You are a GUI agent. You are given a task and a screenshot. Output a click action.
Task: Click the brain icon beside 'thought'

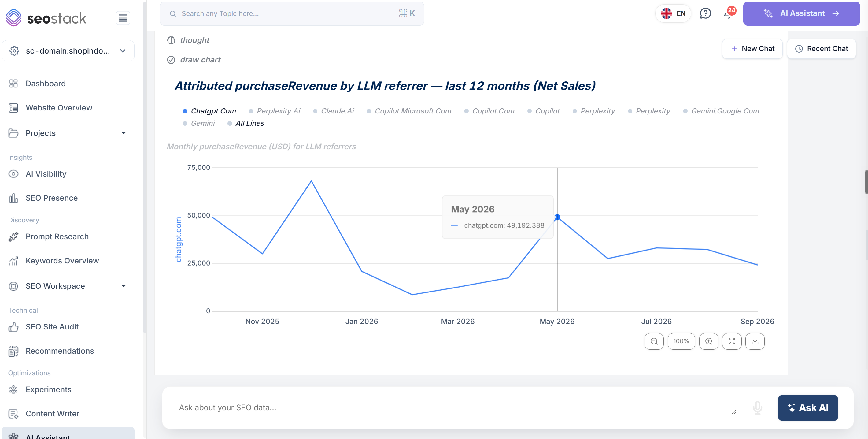coord(171,40)
